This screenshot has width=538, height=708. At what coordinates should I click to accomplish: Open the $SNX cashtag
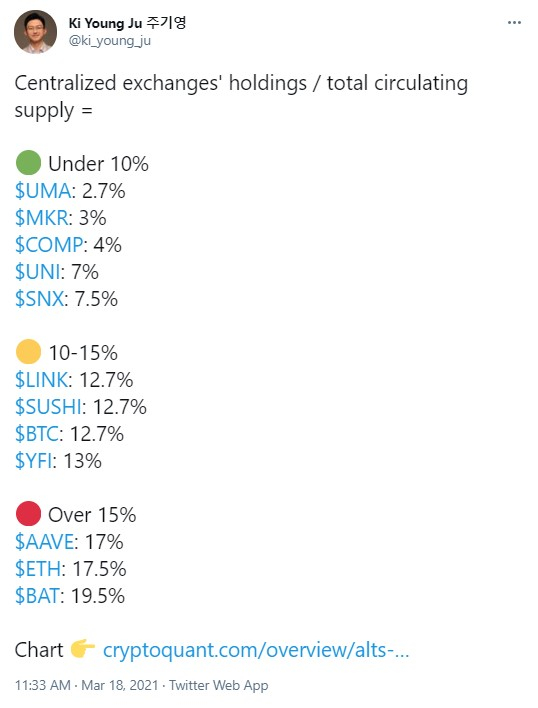pos(39,299)
